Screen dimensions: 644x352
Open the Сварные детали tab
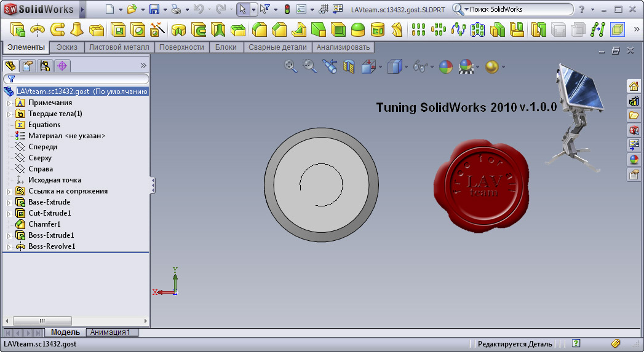point(277,47)
